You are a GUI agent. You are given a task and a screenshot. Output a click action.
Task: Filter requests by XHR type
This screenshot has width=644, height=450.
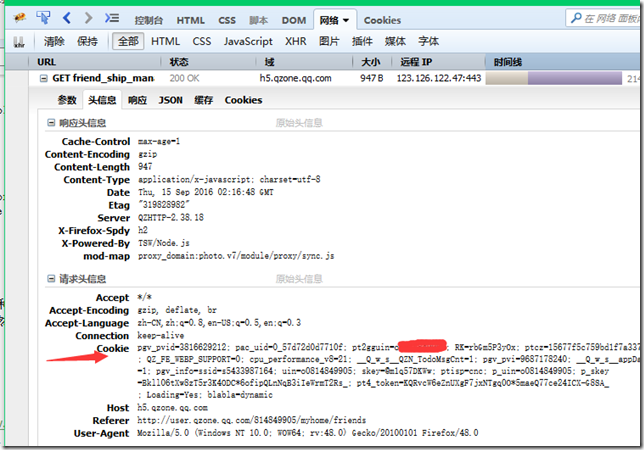point(296,41)
